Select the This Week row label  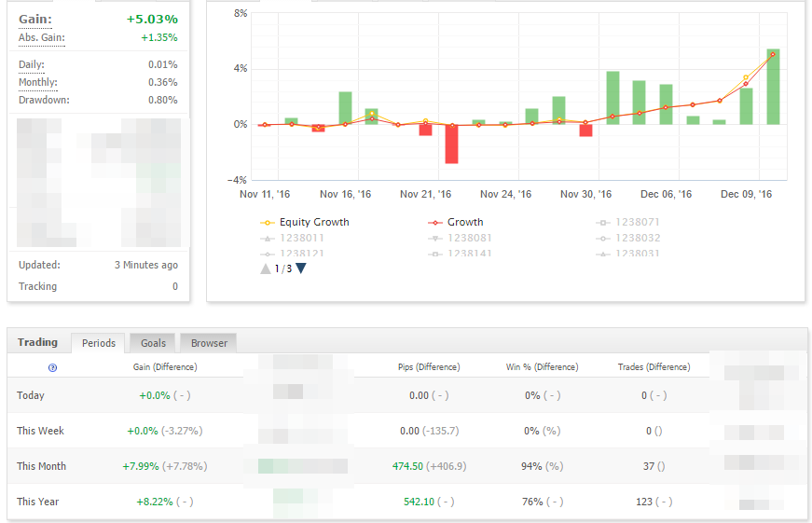tap(40, 431)
